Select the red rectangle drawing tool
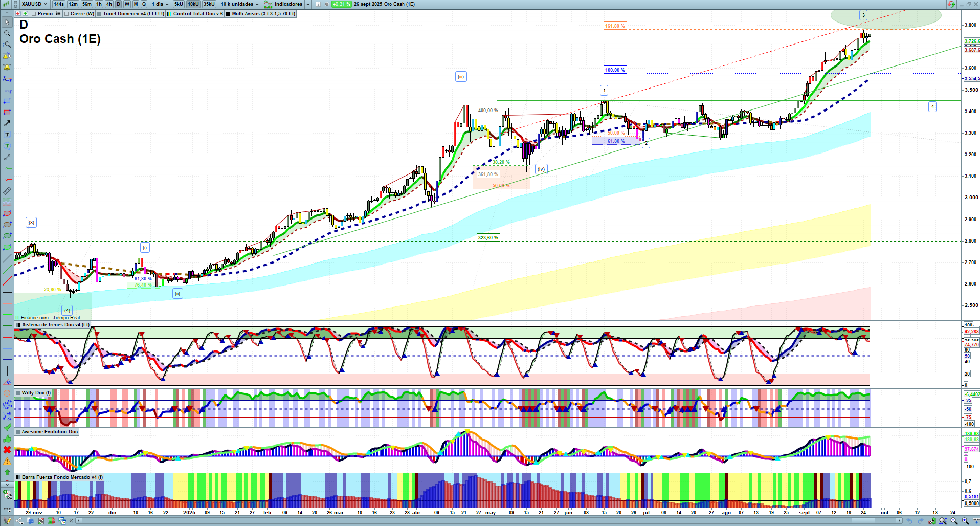 [x=7, y=112]
